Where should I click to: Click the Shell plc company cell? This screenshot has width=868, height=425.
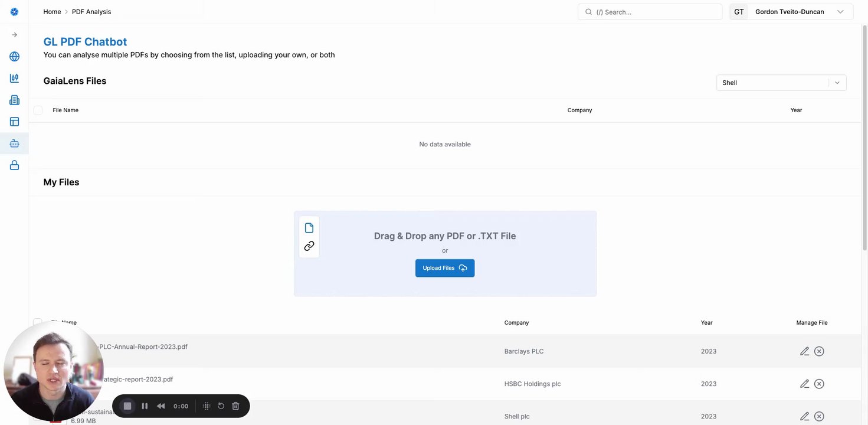coord(517,416)
